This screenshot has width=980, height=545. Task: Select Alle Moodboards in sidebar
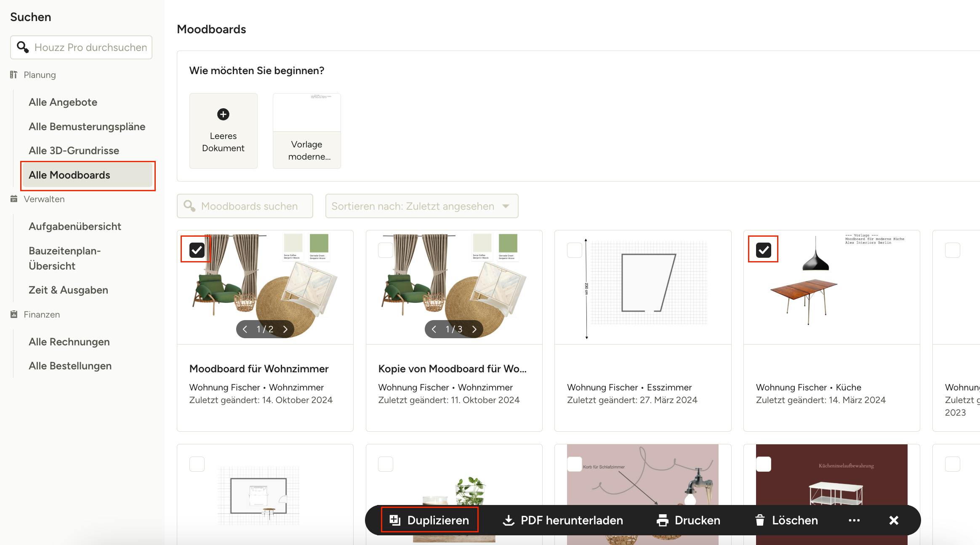point(87,175)
